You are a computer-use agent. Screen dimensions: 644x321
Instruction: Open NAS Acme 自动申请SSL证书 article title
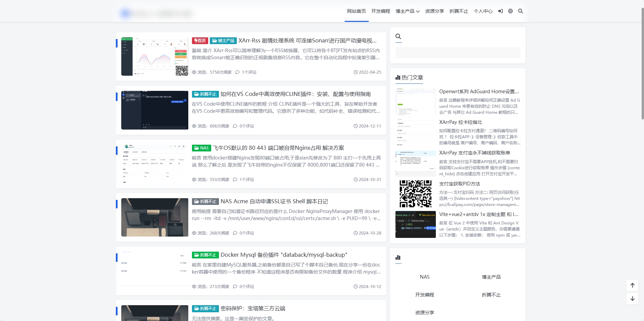coord(274,202)
